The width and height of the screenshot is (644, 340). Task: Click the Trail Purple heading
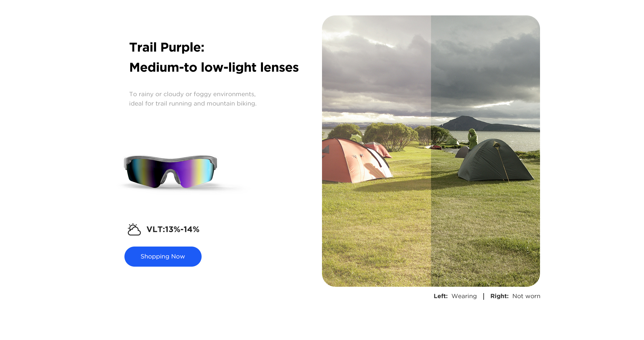tap(167, 47)
